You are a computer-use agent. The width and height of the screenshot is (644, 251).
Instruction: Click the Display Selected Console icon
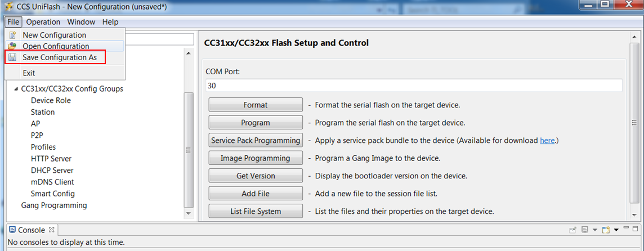(x=585, y=230)
